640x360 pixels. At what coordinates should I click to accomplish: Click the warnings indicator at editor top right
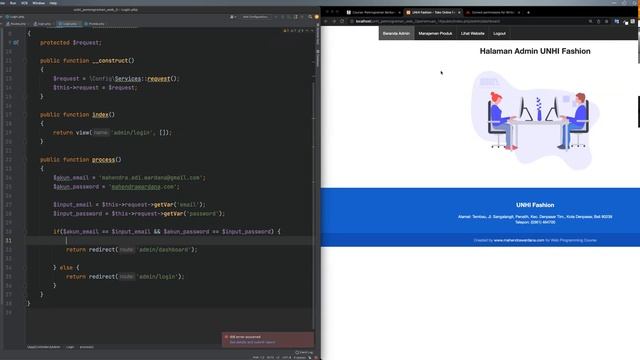pyautogui.click(x=293, y=31)
